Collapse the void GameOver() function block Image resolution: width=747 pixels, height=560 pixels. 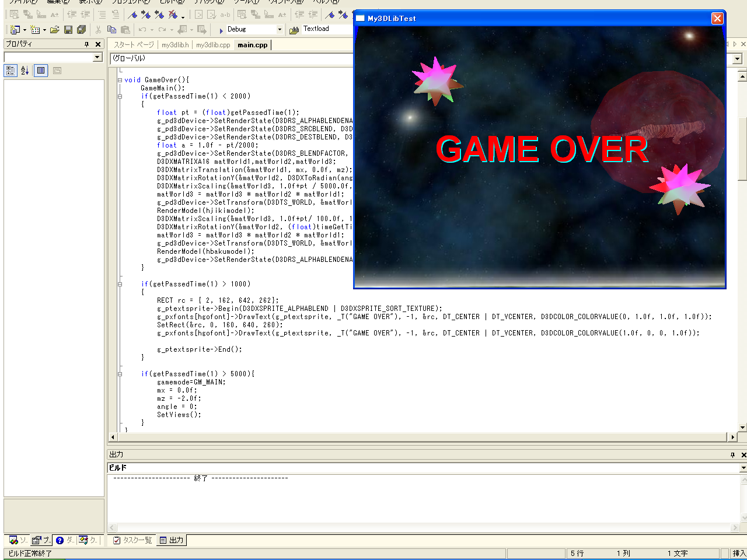pyautogui.click(x=120, y=80)
